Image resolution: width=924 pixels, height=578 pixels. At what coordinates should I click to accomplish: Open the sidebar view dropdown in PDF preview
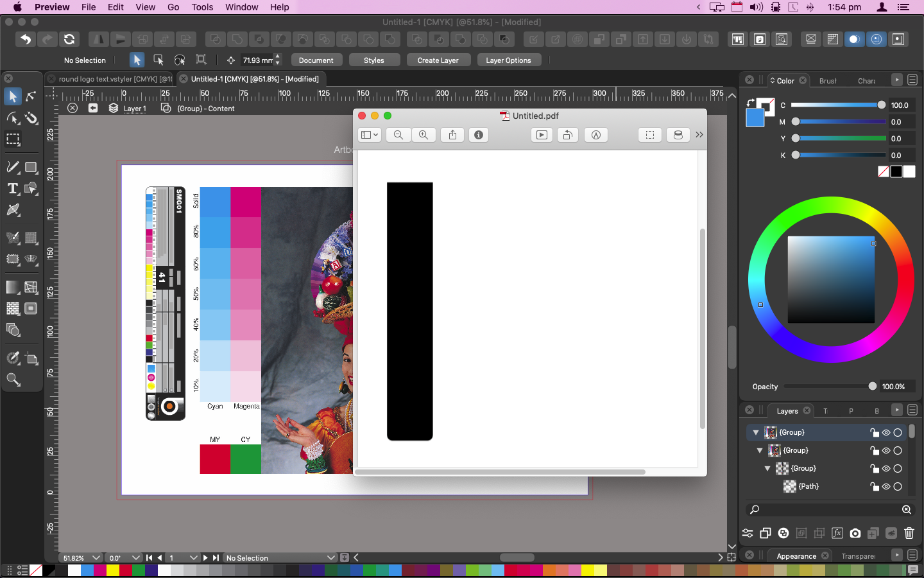370,135
